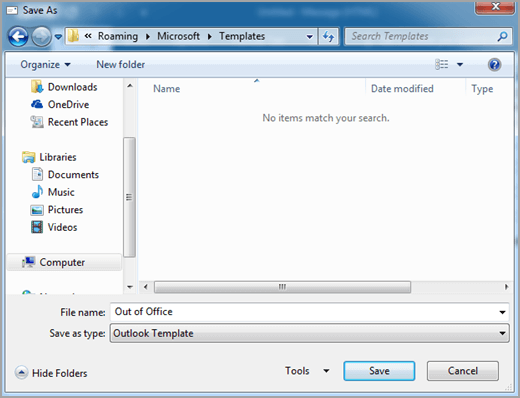Click the Computer monitor icon
The width and height of the screenshot is (520, 398).
[x=29, y=262]
